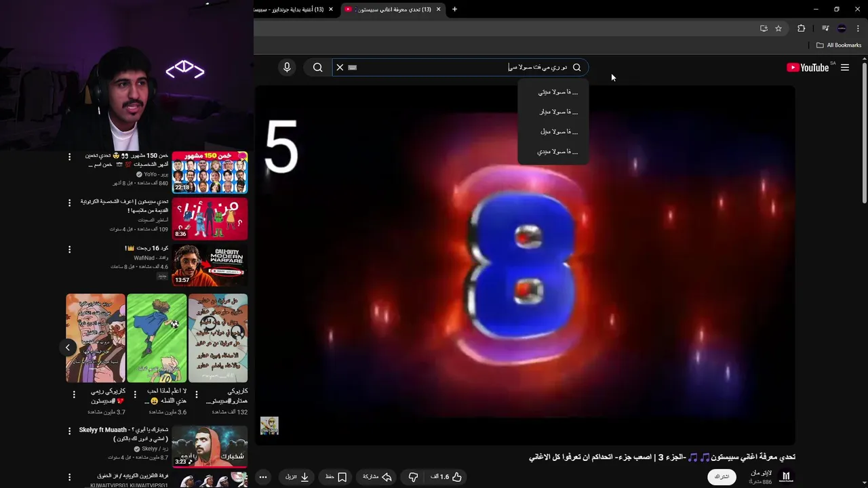Viewport: 868px width, 488px height.
Task: Open the channel avatar next to subscribe
Action: [x=786, y=477]
